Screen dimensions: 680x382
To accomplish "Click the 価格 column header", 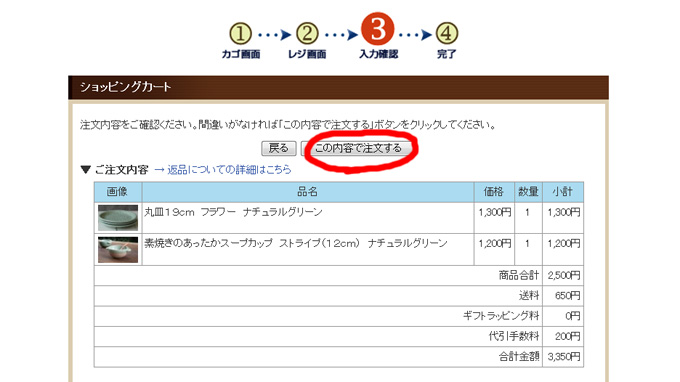I will [x=494, y=192].
